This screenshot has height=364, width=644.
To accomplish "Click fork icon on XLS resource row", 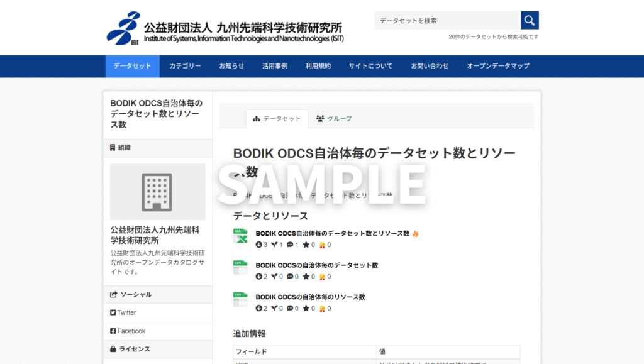I will click(274, 245).
